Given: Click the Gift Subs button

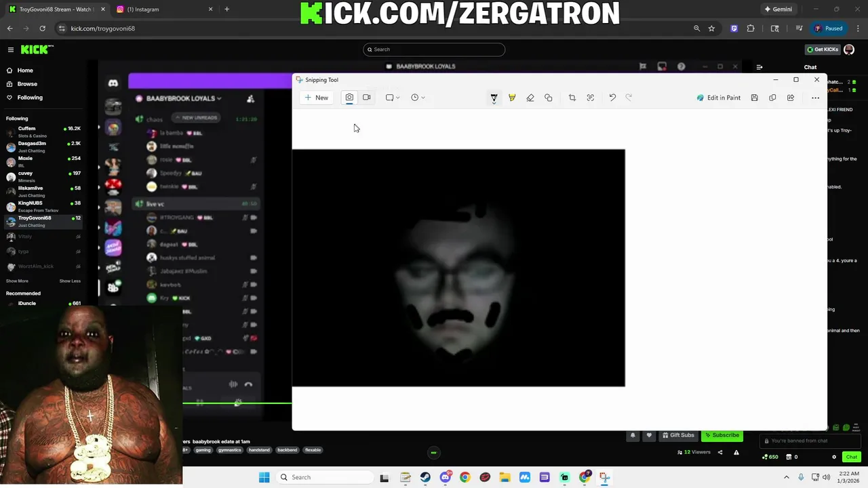Looking at the screenshot, I should tap(678, 435).
